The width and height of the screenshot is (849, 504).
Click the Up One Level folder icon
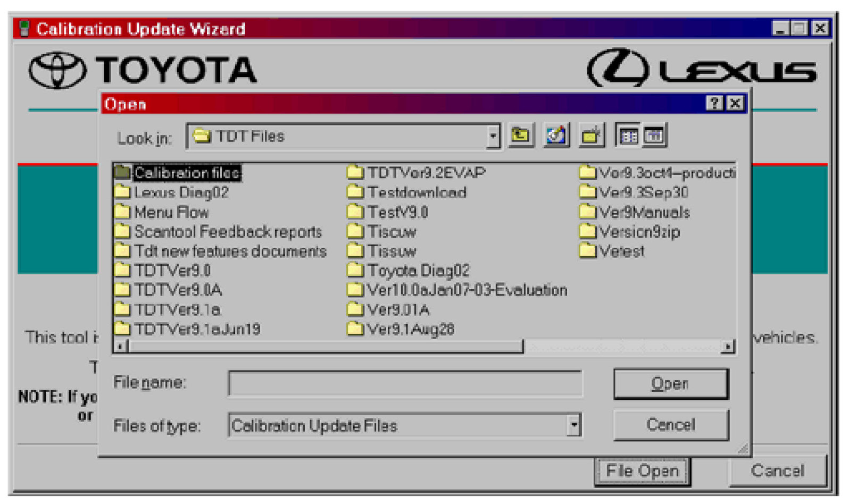coord(520,136)
